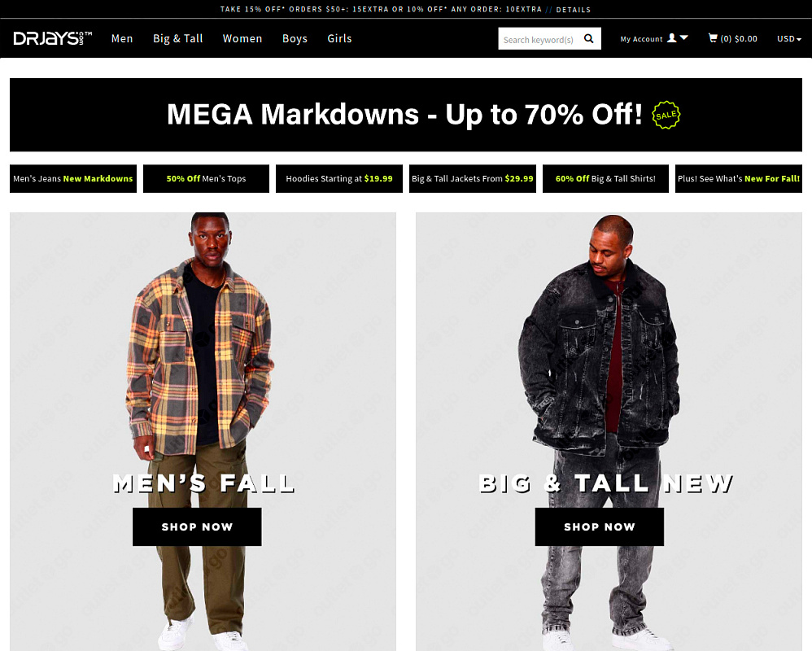Click Shop Now under Men's Fall
The width and height of the screenshot is (812, 651).
tap(197, 526)
